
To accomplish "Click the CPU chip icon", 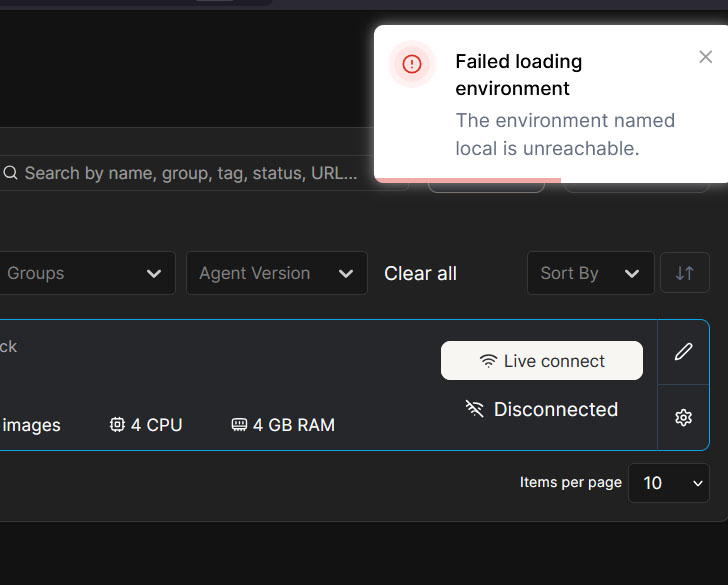I will (x=117, y=425).
